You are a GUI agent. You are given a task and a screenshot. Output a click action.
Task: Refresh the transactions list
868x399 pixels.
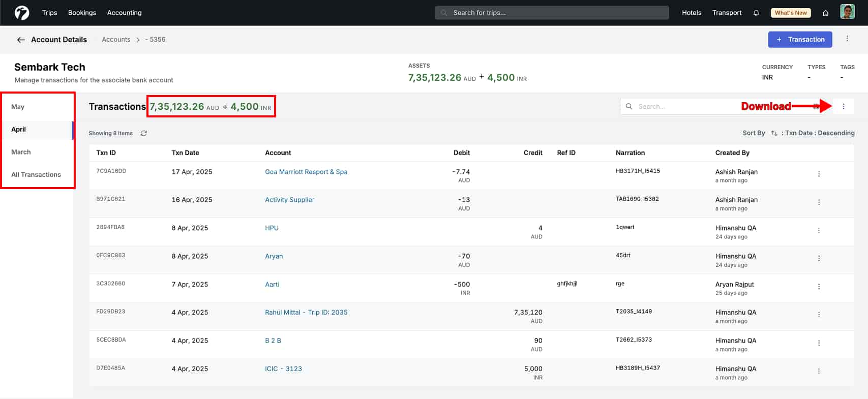tap(144, 133)
